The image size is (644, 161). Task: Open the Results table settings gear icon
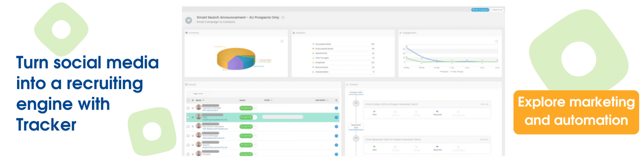336,100
